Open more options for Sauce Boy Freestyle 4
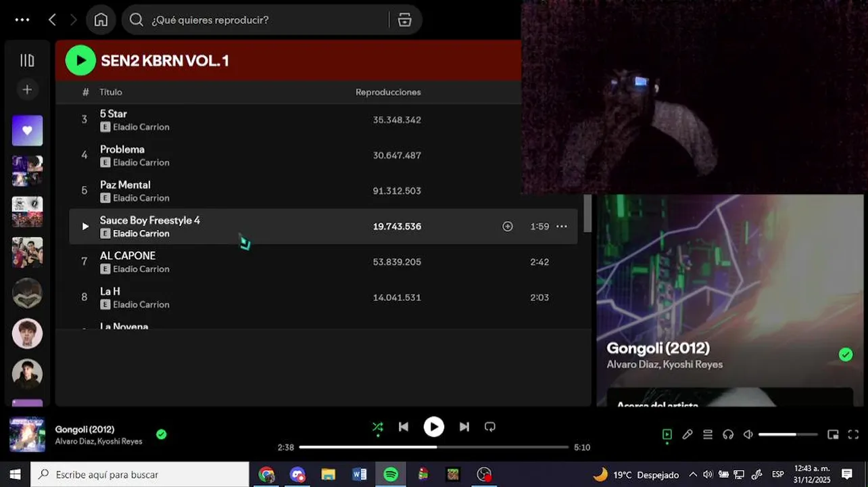The height and width of the screenshot is (487, 868). click(562, 227)
